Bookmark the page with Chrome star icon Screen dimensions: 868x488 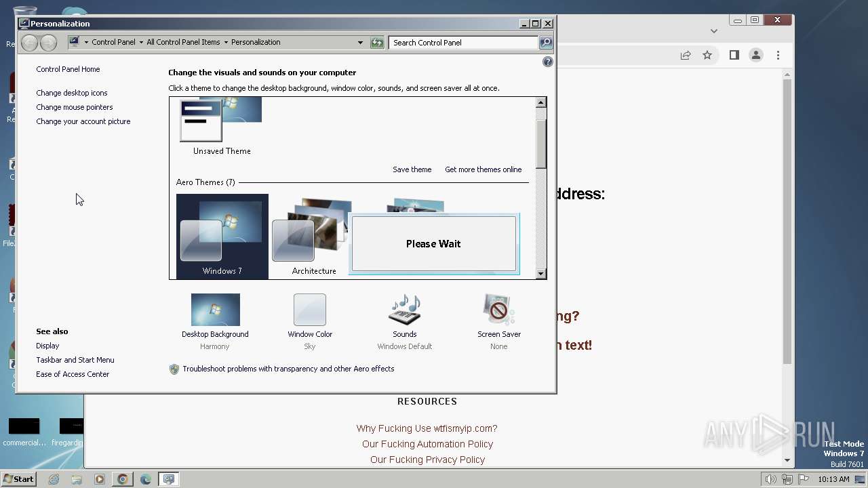(x=707, y=56)
